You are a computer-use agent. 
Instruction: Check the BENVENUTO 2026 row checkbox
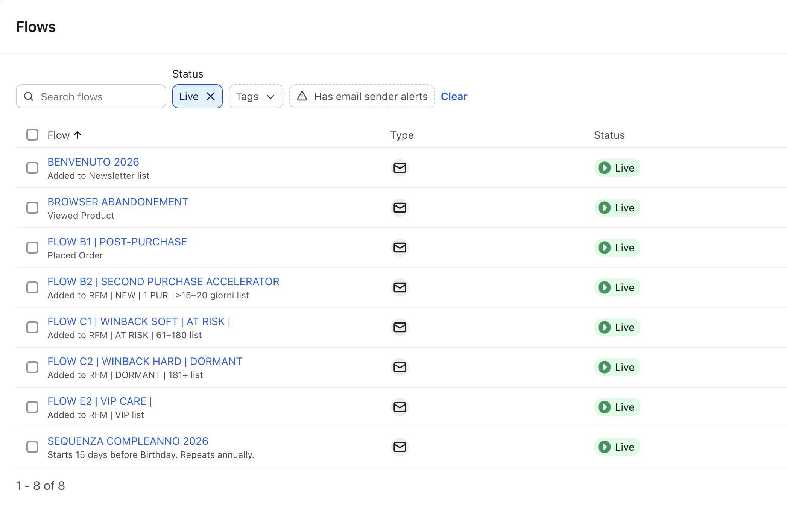pyautogui.click(x=32, y=168)
